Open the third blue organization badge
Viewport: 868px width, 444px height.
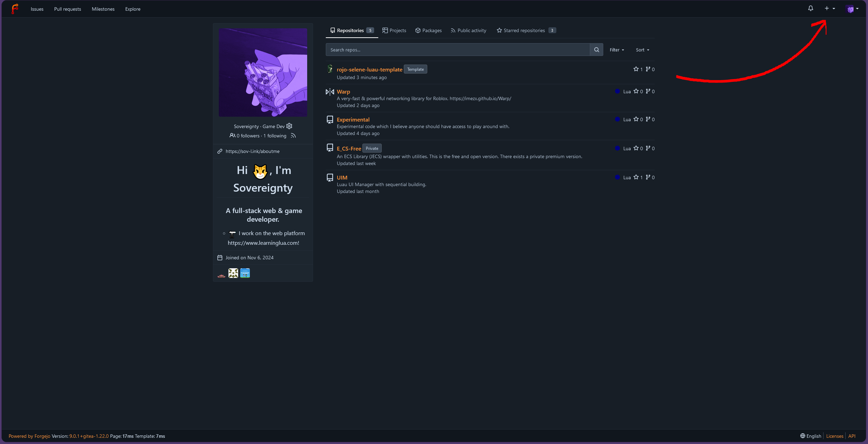pyautogui.click(x=245, y=273)
